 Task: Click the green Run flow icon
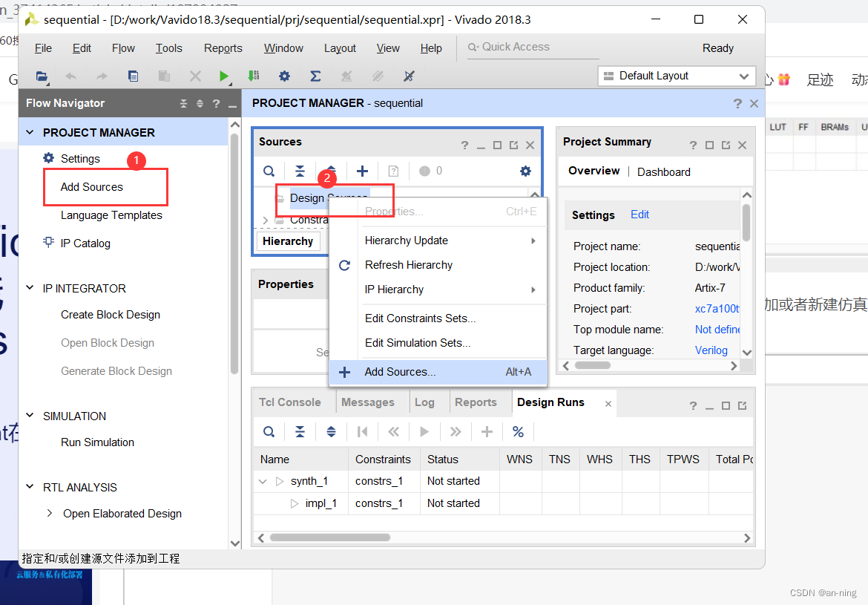[224, 76]
